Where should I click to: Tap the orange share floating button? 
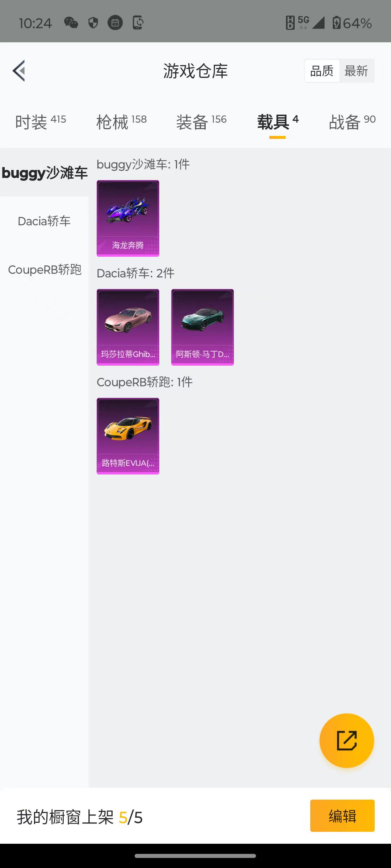click(346, 740)
